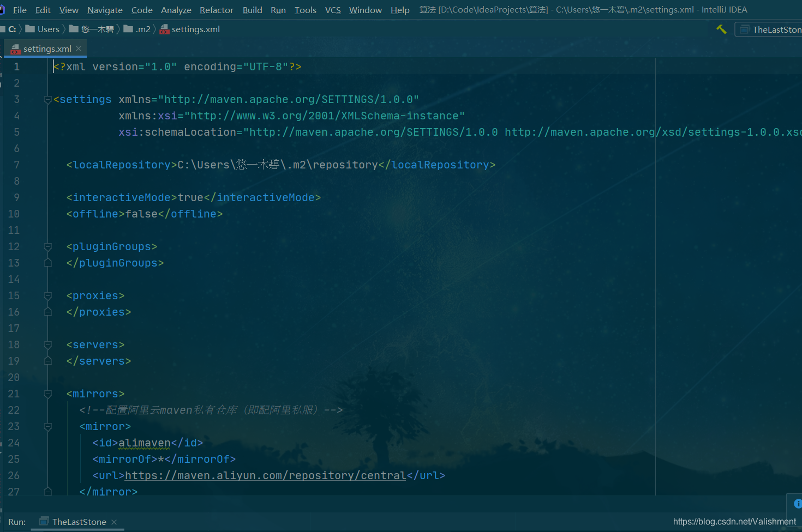Open the Navigate menu
The width and height of the screenshot is (802, 532).
pyautogui.click(x=105, y=10)
